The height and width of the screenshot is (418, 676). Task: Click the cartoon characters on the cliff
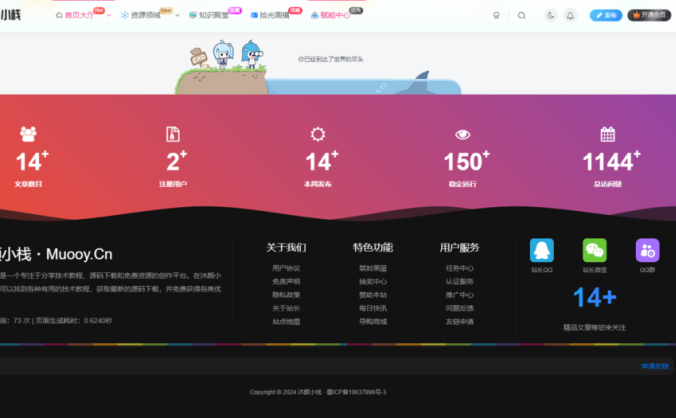pyautogui.click(x=238, y=55)
